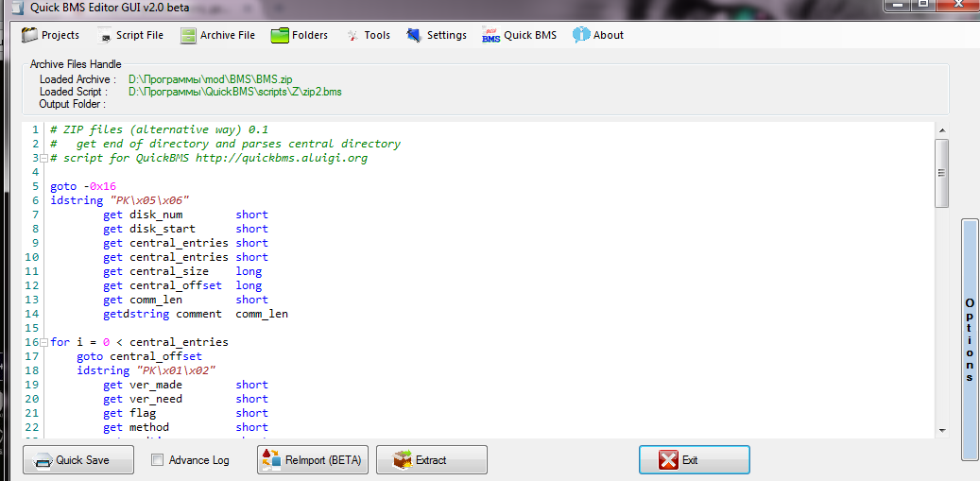Screen dimensions: 980x481
Task: Click the Quick BMS logo icon
Action: point(491,35)
